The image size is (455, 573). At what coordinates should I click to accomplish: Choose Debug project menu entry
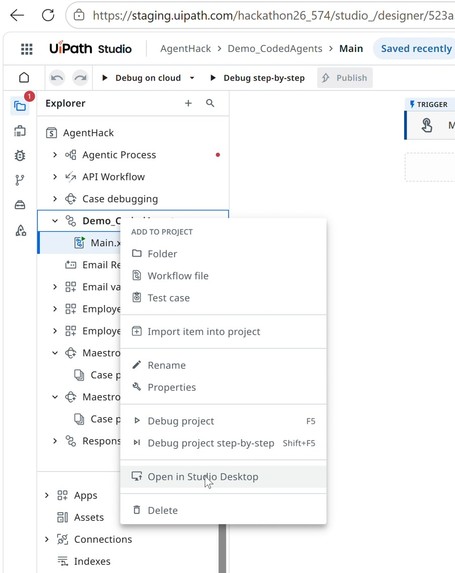pos(223,421)
